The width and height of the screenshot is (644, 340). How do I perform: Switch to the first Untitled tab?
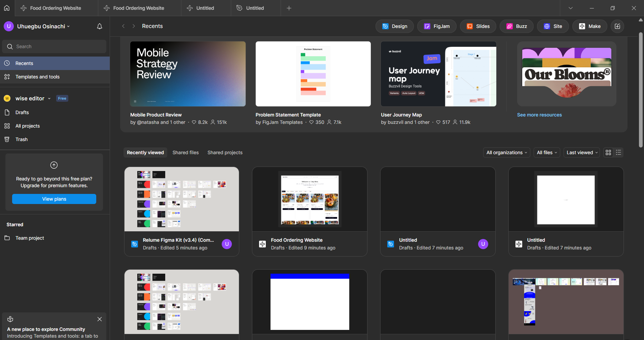206,8
